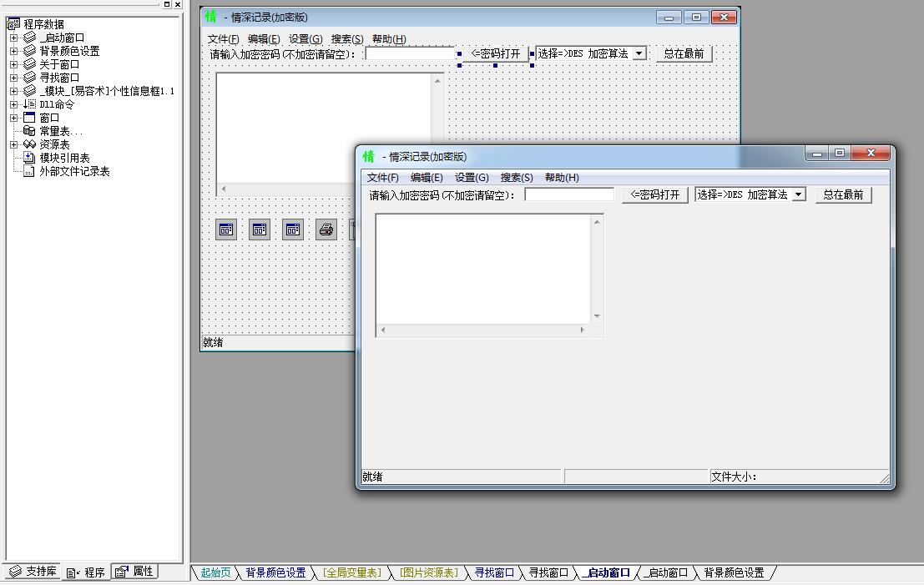The width and height of the screenshot is (924, 585).
Task: Open 搜索(S) menu in the preview window
Action: click(x=516, y=178)
